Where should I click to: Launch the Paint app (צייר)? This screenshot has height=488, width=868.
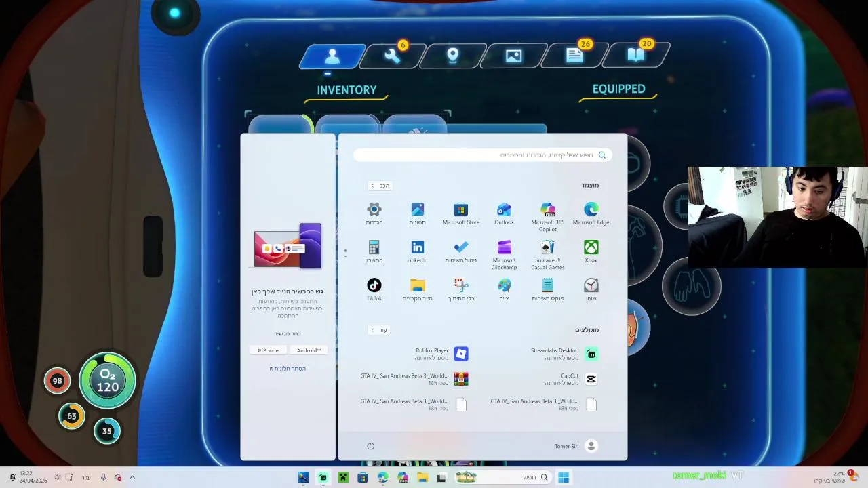point(504,290)
